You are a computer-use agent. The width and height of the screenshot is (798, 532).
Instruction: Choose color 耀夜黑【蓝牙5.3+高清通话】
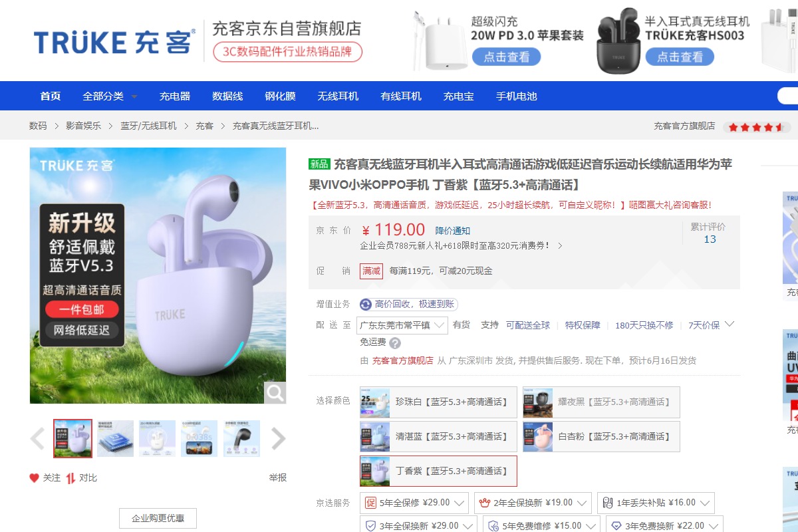(601, 402)
